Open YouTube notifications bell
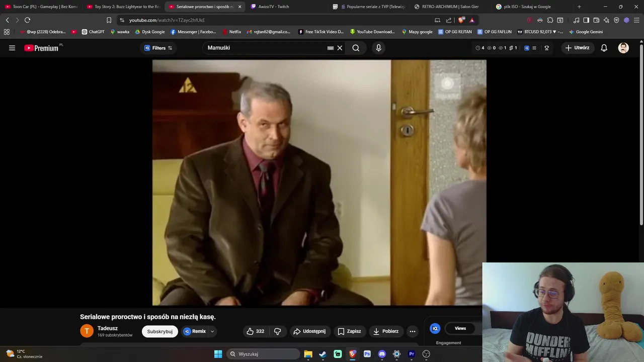 [x=604, y=48]
